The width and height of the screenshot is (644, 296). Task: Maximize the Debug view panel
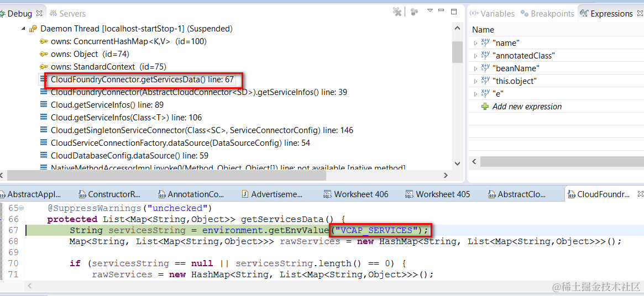[x=454, y=11]
